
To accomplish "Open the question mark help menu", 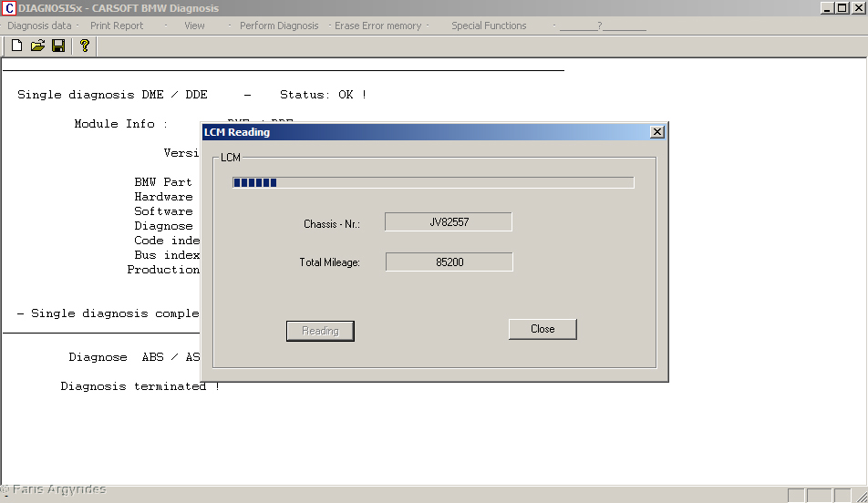I will [x=603, y=26].
